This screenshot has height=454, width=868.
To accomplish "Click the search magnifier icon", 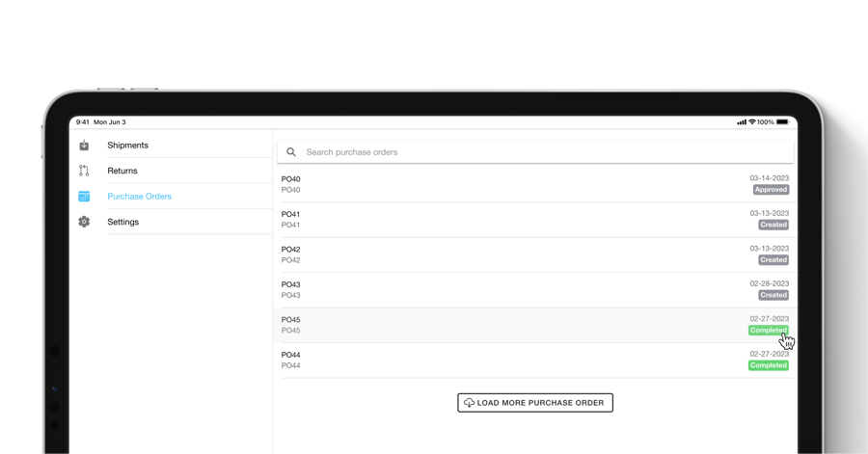I will [291, 152].
